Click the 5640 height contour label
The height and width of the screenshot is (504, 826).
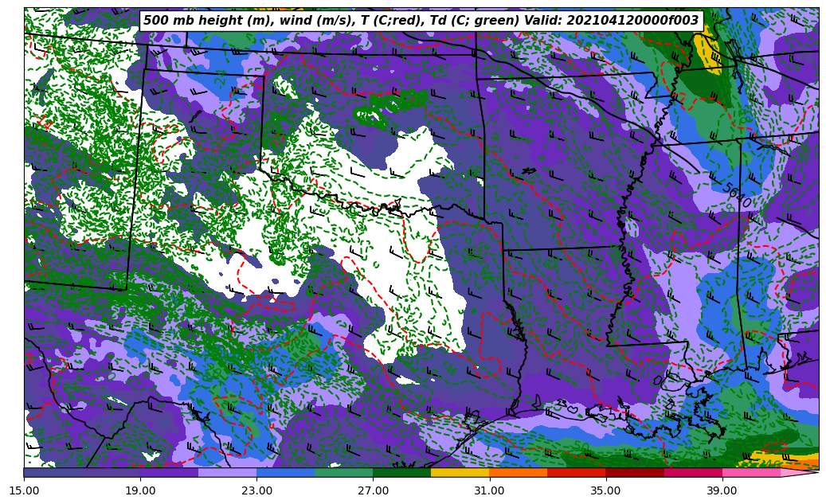click(x=737, y=195)
